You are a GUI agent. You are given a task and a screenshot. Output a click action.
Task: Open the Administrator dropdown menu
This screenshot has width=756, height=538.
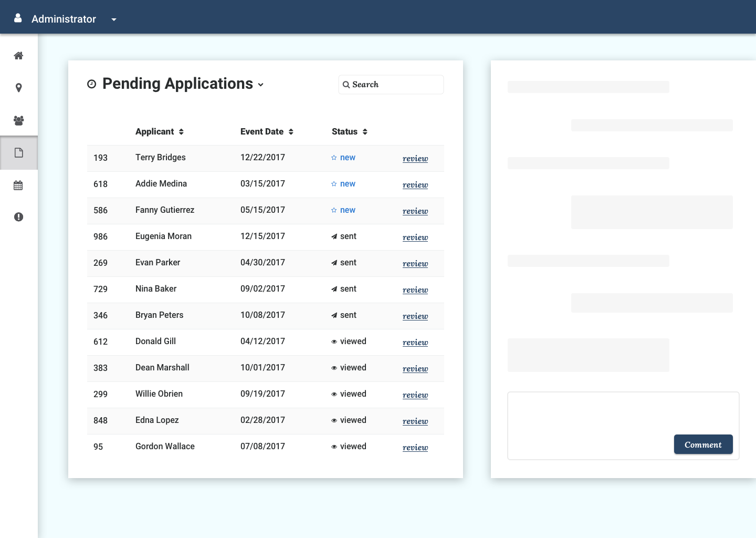click(114, 19)
